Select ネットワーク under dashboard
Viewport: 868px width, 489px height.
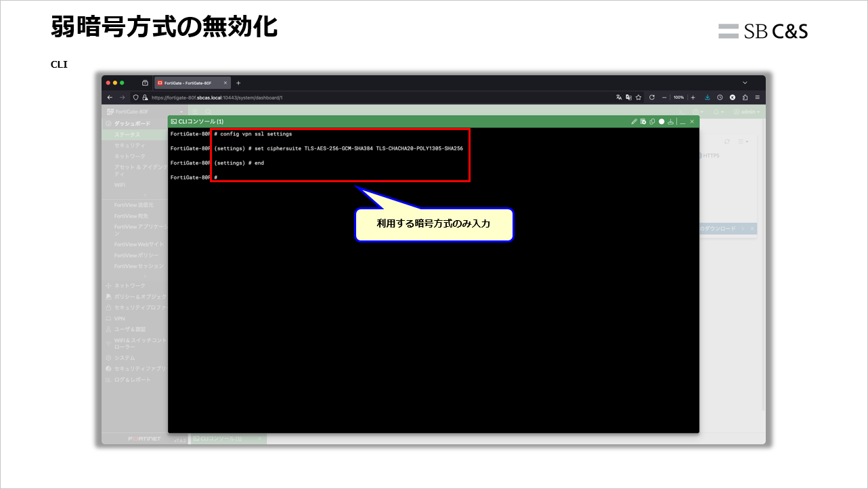[x=135, y=156]
